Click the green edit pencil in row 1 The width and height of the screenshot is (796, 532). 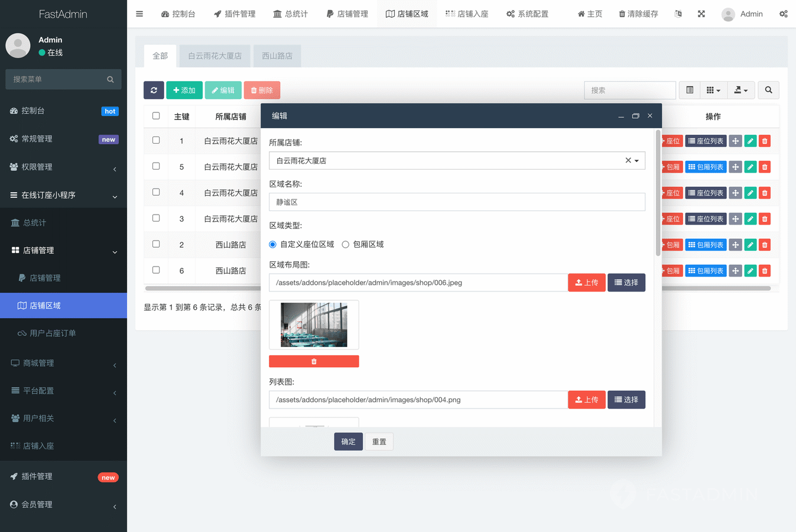click(x=750, y=141)
